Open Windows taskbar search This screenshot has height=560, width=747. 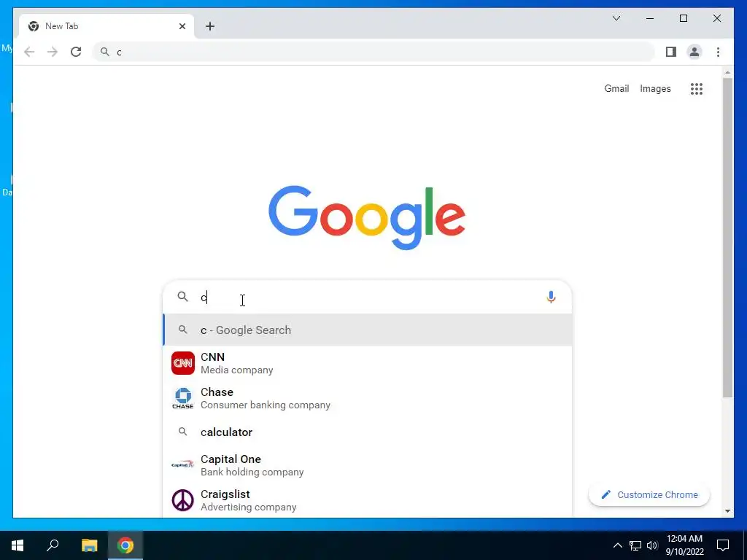click(53, 545)
